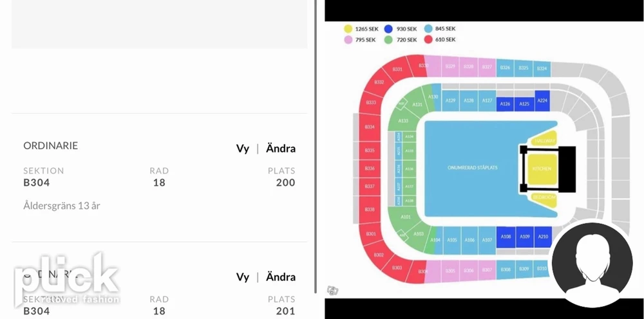Click the red 610 SEK legend swatch

pos(428,40)
